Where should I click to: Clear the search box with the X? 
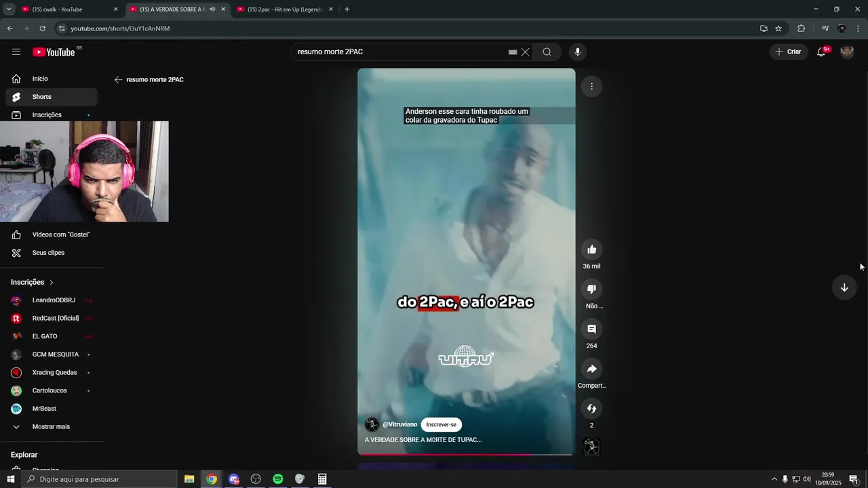pyautogui.click(x=525, y=52)
